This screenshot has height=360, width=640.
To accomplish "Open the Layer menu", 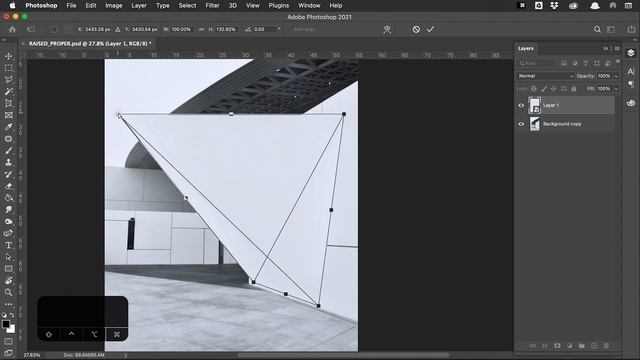I will pos(139,5).
